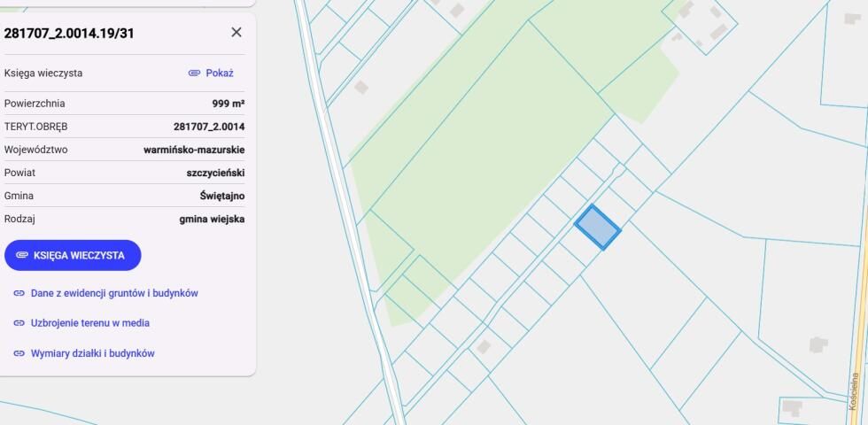The width and height of the screenshot is (868, 425).
Task: Select powiat value szczycieński
Action: tap(216, 173)
